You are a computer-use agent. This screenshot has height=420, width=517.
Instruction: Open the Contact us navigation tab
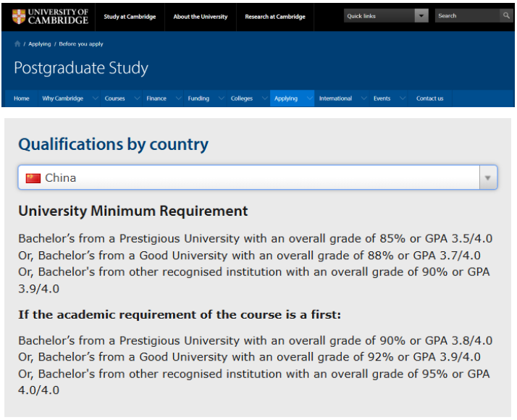click(x=429, y=98)
